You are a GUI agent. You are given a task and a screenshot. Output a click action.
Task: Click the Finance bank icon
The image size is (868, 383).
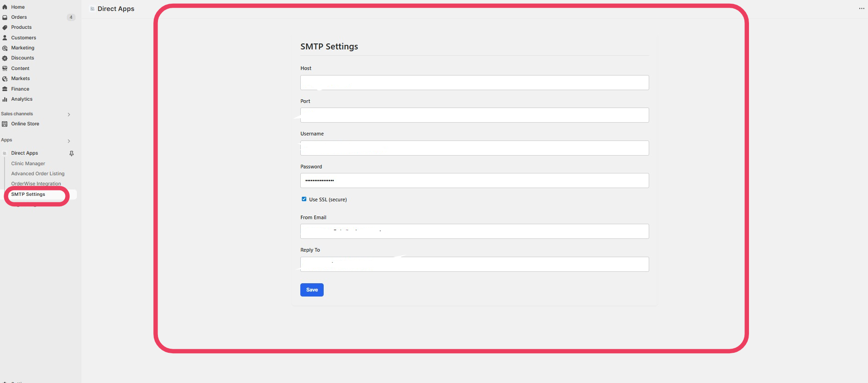(5, 89)
